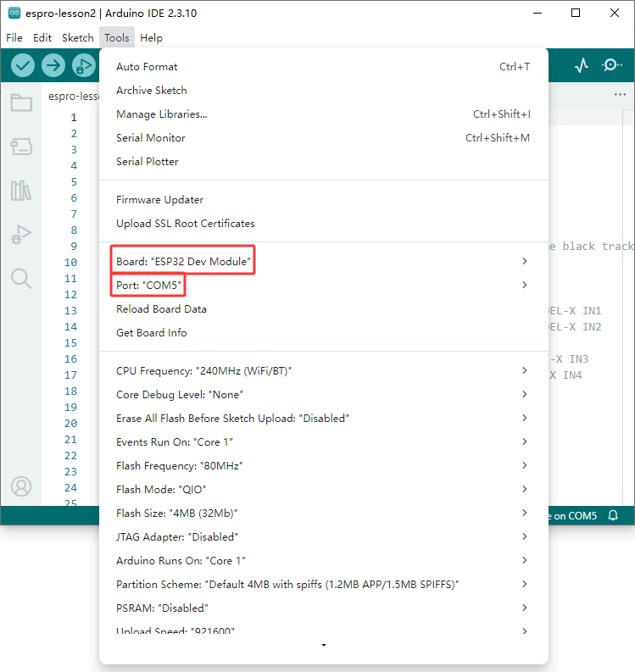This screenshot has width=635, height=672.
Task: Click the "on COM5" status bar text
Action: pos(575,515)
